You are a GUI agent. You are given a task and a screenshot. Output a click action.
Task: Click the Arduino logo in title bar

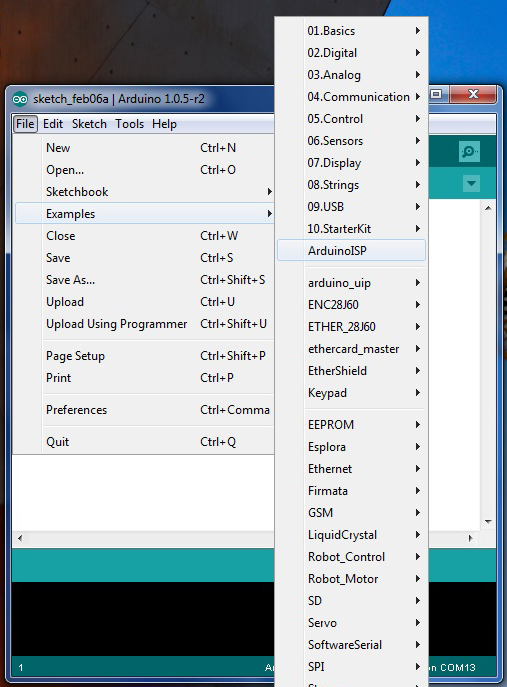coord(20,99)
